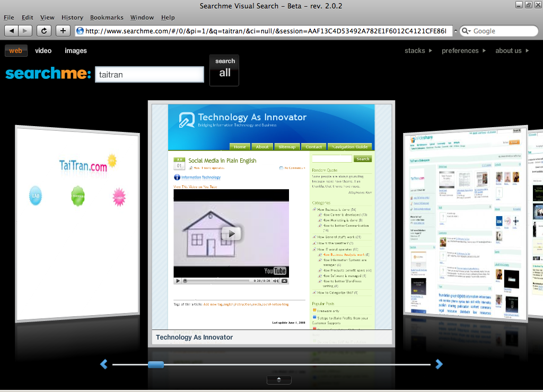Reload the page with the refresh button

(44, 31)
